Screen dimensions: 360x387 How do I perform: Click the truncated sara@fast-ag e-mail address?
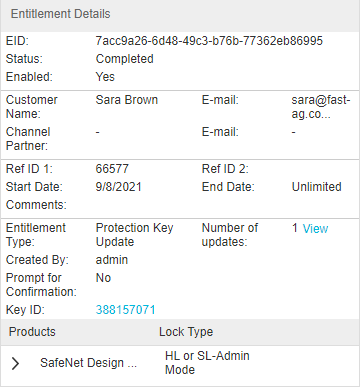(x=321, y=107)
